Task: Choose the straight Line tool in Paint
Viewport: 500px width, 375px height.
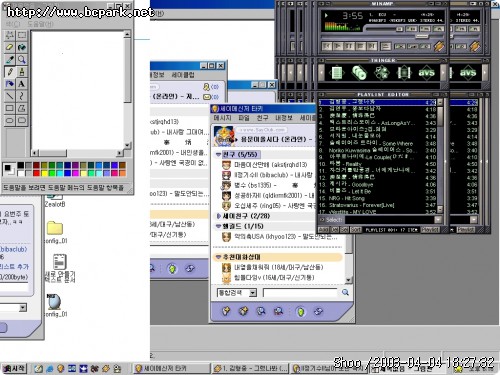Action: pos(10,96)
